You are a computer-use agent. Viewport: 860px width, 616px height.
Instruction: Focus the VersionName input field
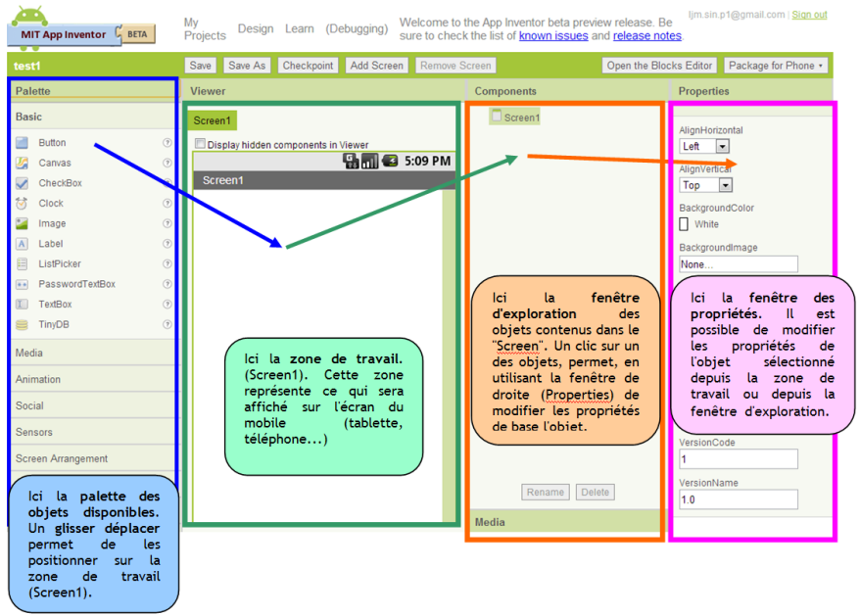[739, 499]
